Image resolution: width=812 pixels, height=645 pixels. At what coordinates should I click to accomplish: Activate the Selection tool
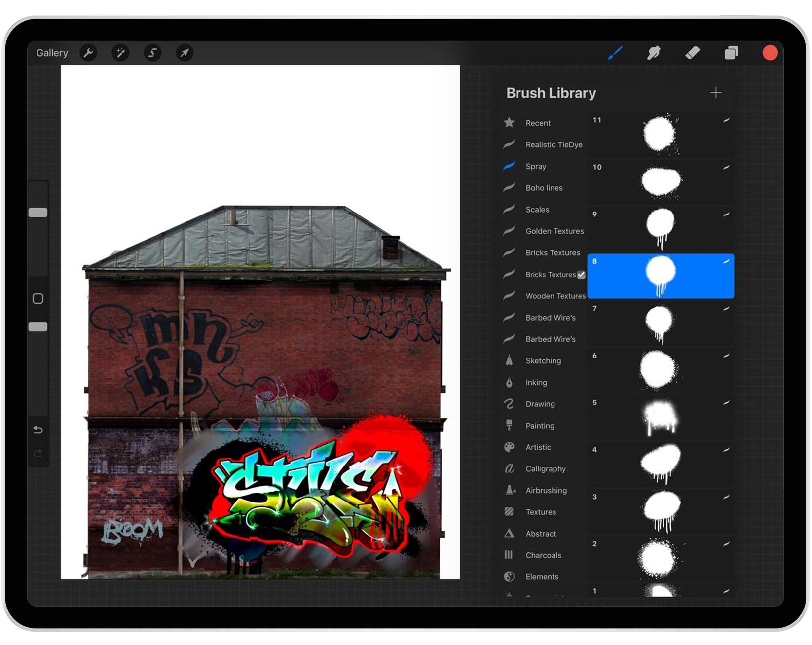click(x=152, y=53)
